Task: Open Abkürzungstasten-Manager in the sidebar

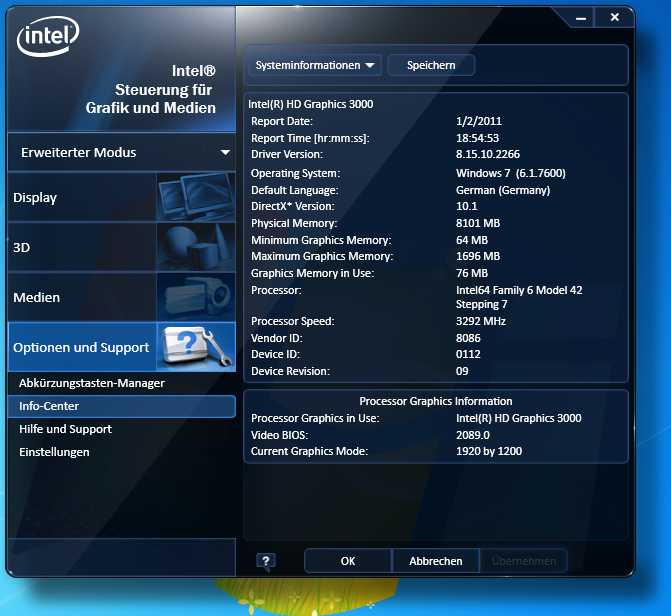Action: pos(92,383)
